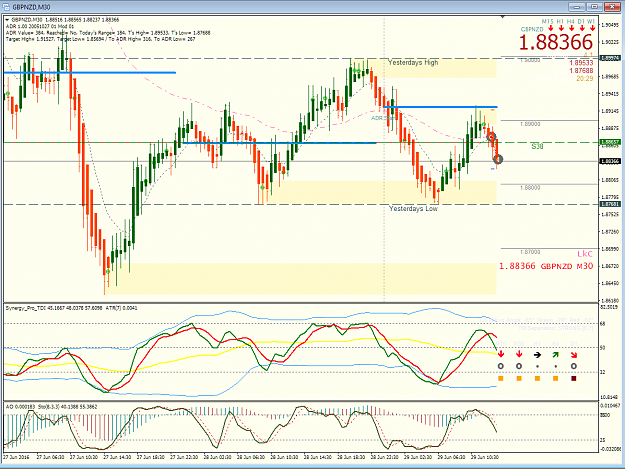Click the 1.86720 price axis label

611,266
